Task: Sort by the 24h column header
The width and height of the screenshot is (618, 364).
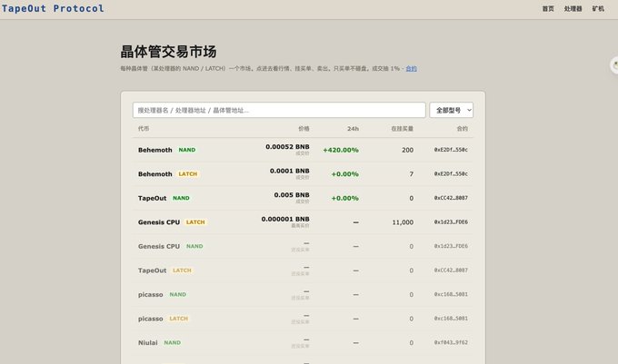Action: tap(353, 129)
